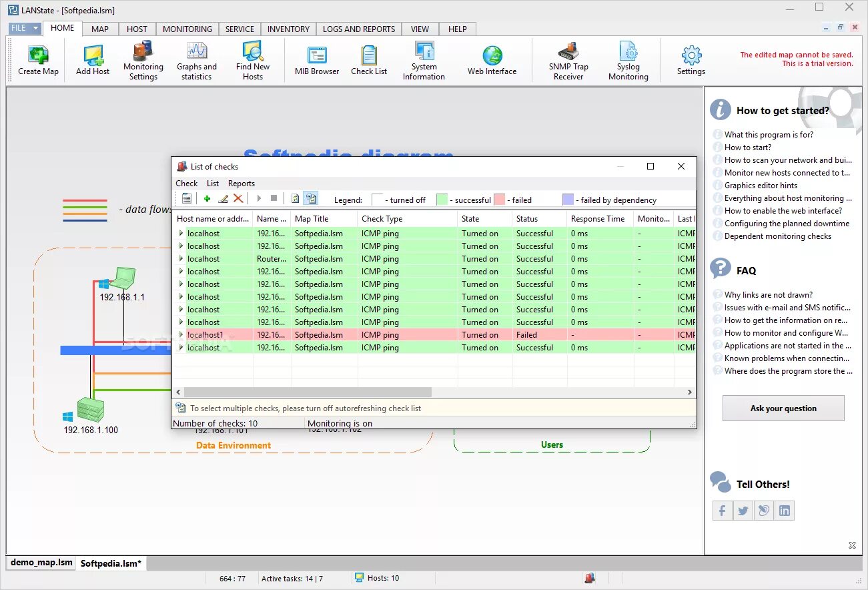The width and height of the screenshot is (868, 590).
Task: Click the Add Host icon
Action: click(93, 55)
